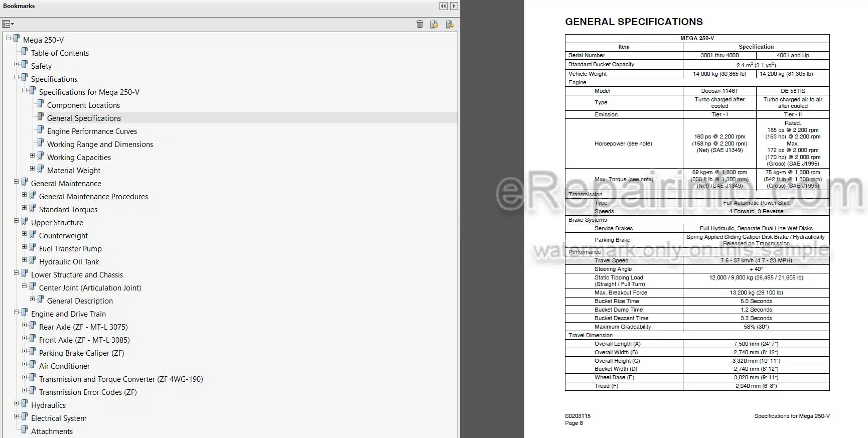Collapse Center Joint (Articulation Joint) node

(x=24, y=286)
